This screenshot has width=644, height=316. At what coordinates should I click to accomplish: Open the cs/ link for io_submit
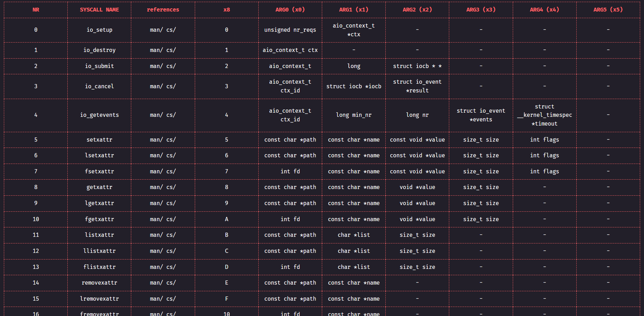pos(171,66)
